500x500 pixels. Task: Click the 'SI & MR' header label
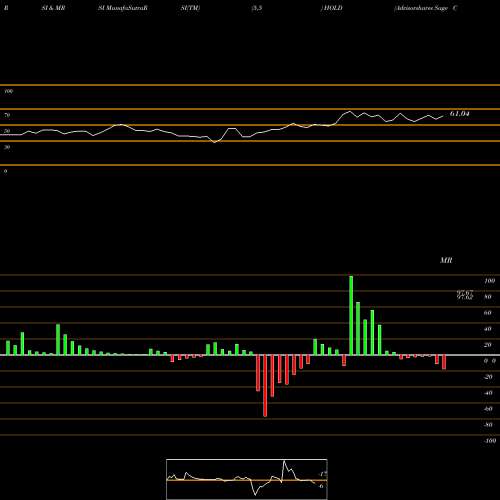click(x=53, y=8)
